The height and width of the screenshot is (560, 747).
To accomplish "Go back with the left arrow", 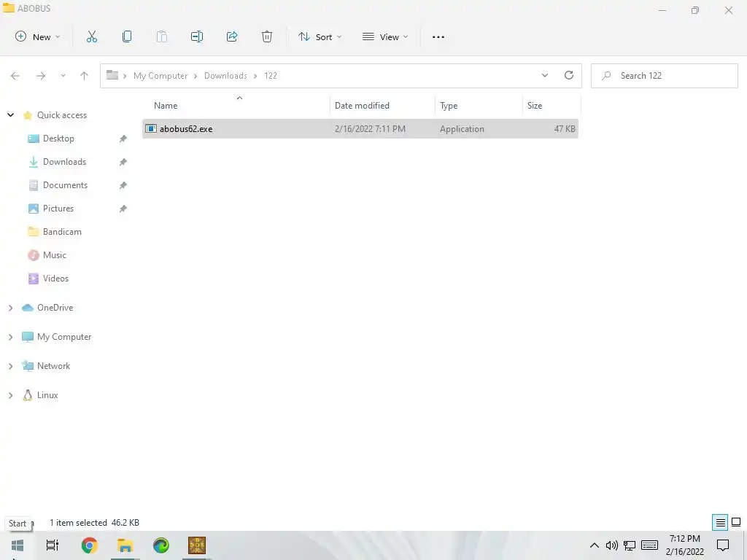I will click(15, 76).
